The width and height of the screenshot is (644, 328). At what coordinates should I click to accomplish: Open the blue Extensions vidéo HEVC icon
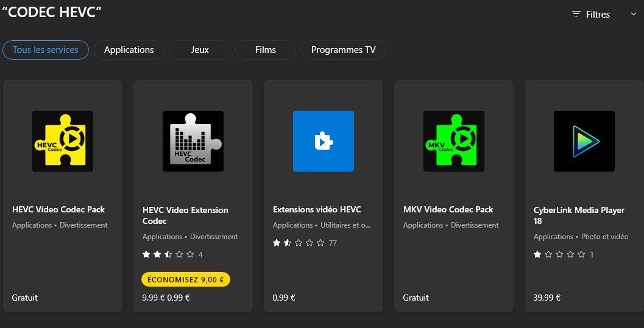pyautogui.click(x=324, y=141)
